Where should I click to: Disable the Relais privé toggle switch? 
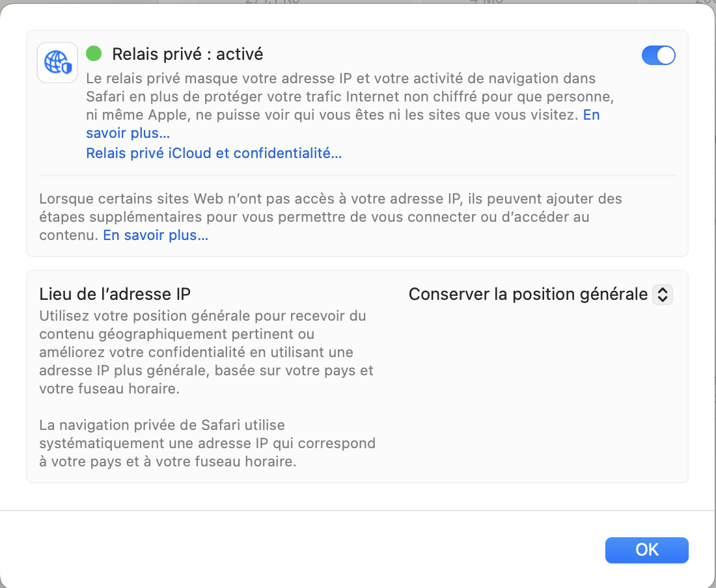click(658, 55)
